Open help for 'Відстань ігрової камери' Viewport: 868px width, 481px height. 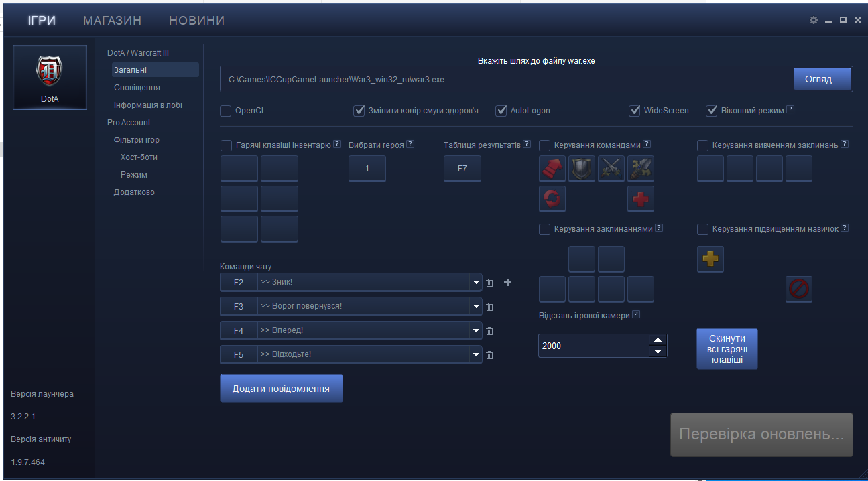[x=636, y=314]
